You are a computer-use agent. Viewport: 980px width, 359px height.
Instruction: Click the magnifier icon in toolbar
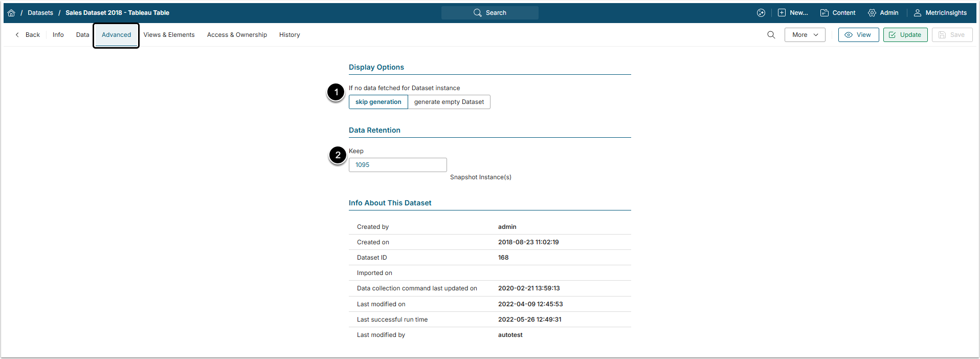(x=771, y=35)
